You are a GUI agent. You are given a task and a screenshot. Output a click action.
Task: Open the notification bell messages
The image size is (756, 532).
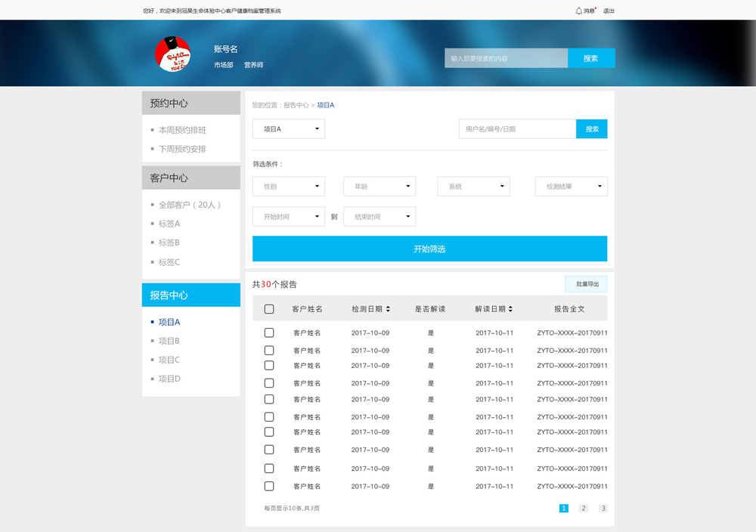click(x=585, y=11)
